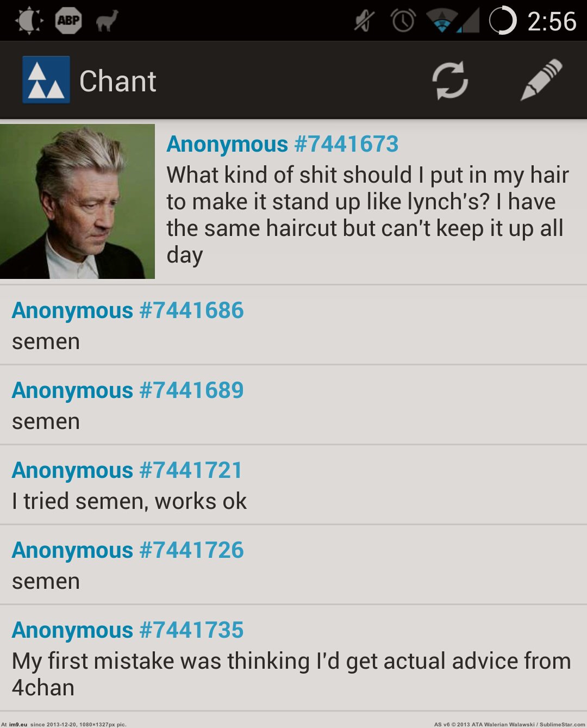587x728 pixels.
Task: Tap the ABP status bar icon
Action: pos(68,21)
